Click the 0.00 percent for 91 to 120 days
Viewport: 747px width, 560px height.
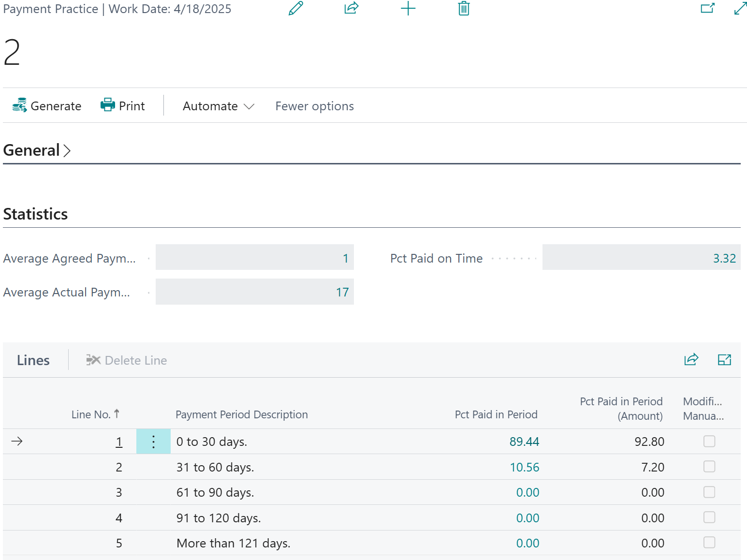pyautogui.click(x=527, y=518)
